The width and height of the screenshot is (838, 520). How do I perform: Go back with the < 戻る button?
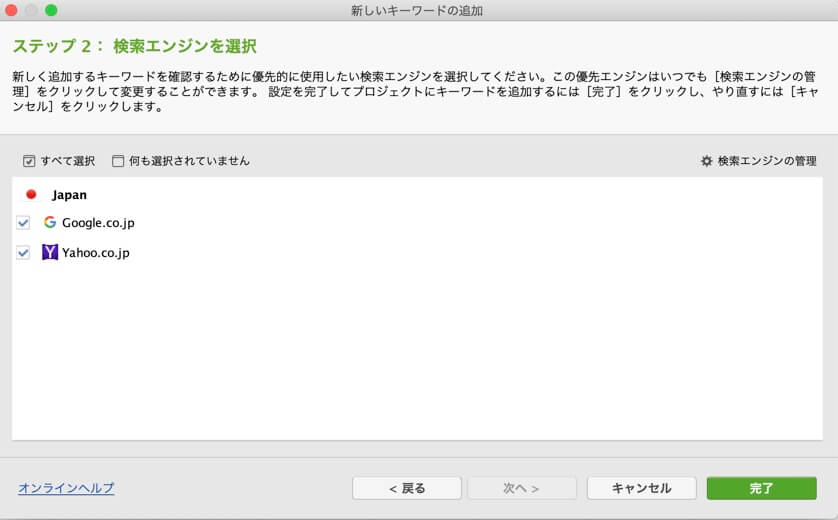406,488
